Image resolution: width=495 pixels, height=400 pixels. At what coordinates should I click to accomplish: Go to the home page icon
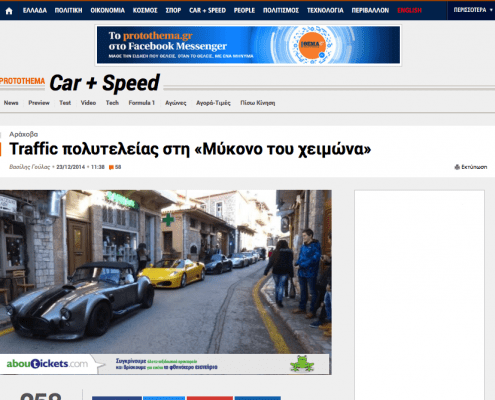(x=9, y=11)
